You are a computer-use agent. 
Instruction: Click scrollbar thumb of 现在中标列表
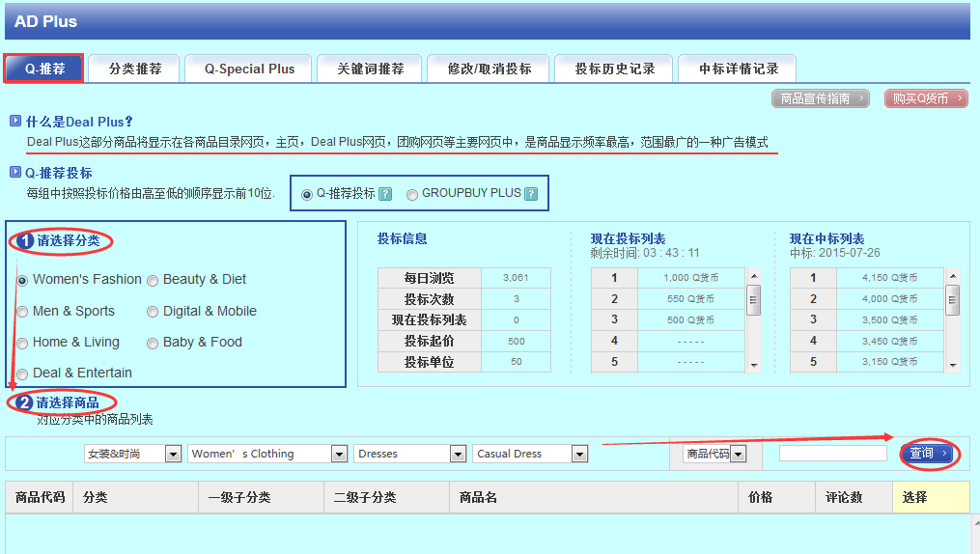(x=953, y=300)
